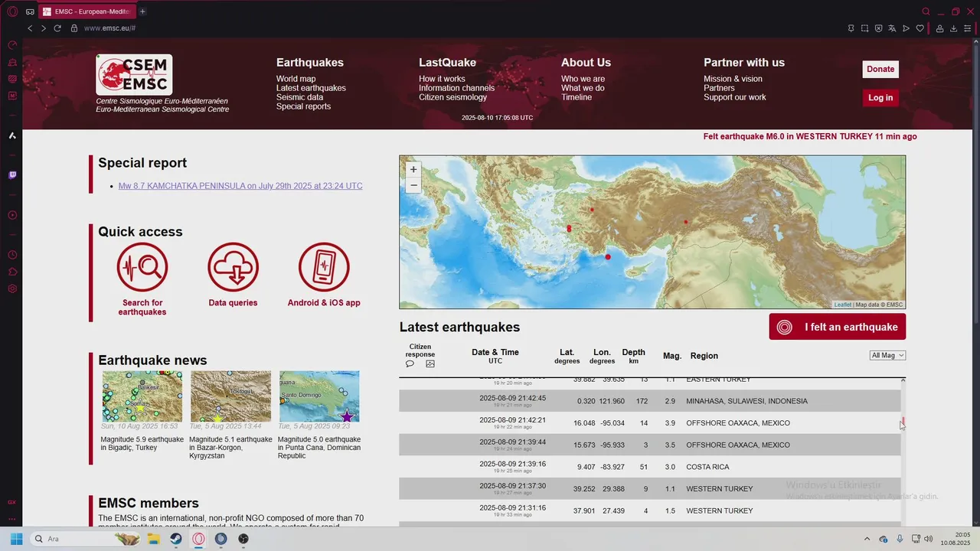Click the browser reload button
Viewport: 980px width, 551px height.
tap(57, 28)
